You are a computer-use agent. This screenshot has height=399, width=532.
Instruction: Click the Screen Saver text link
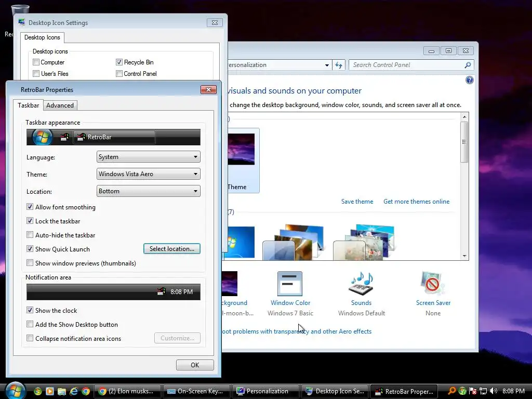click(x=433, y=303)
